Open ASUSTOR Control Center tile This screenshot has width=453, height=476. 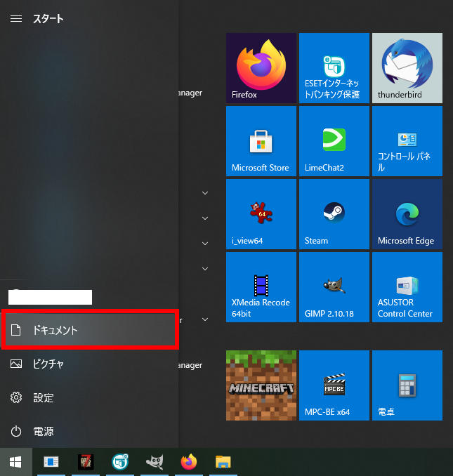tap(407, 287)
